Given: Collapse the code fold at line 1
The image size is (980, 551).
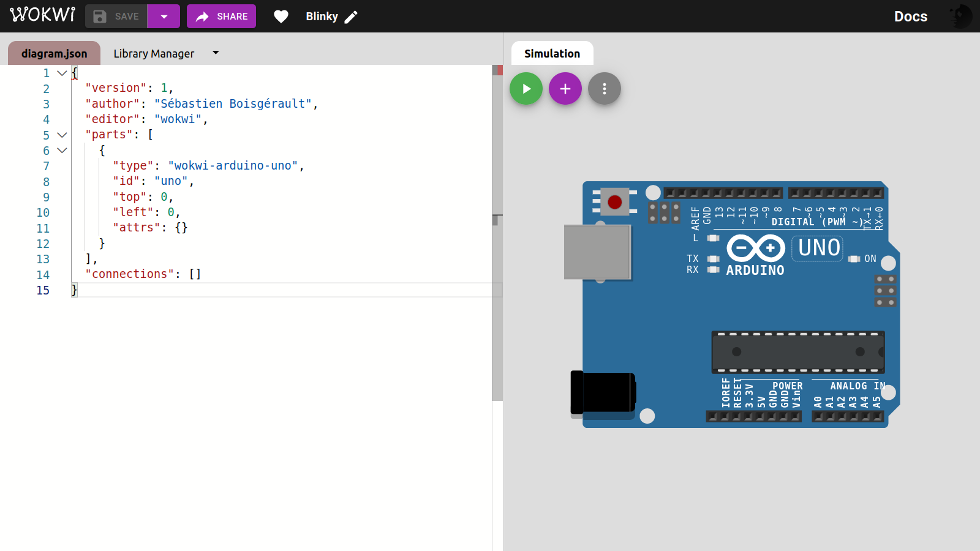Looking at the screenshot, I should (x=62, y=73).
